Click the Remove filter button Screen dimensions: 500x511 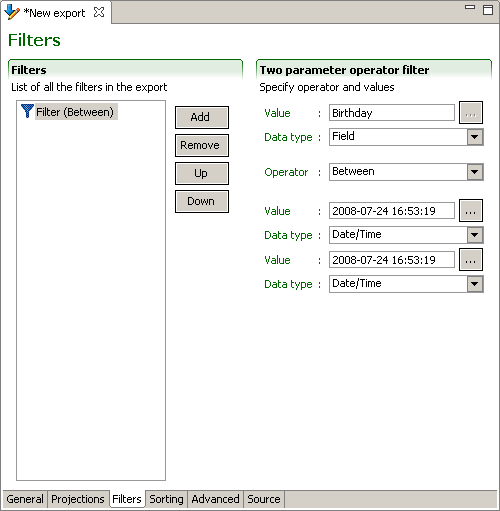(202, 145)
